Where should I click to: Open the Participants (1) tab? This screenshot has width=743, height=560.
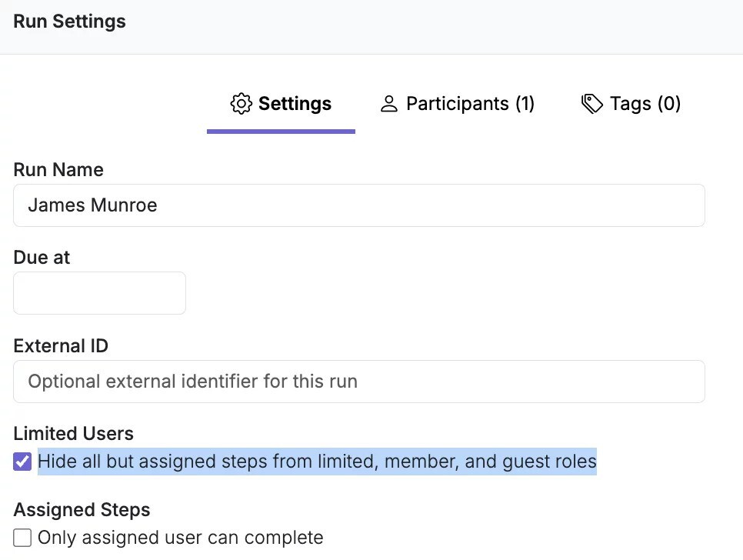[470, 104]
